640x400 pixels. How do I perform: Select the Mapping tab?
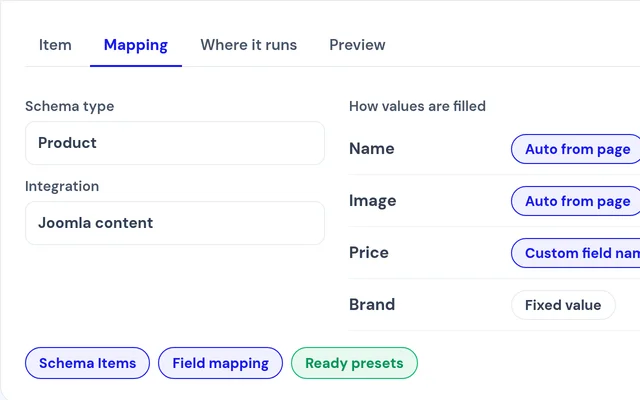[x=136, y=45]
